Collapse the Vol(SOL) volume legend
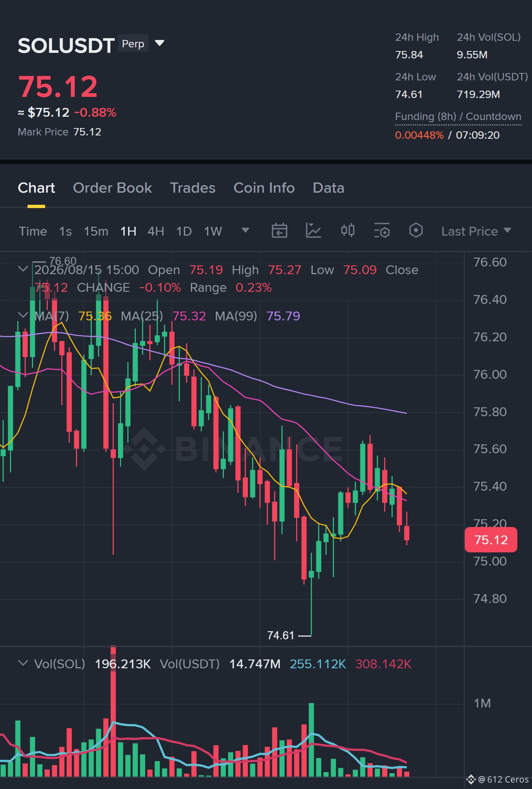 click(x=23, y=663)
